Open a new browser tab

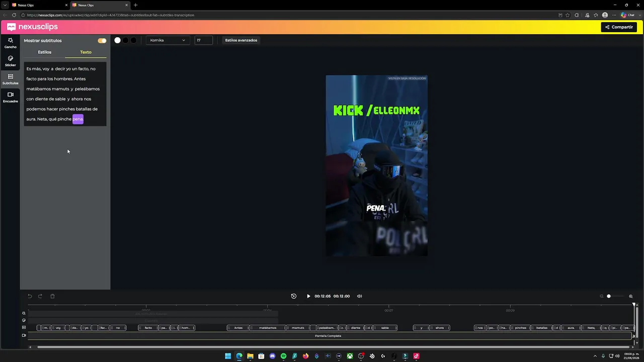[x=135, y=5]
